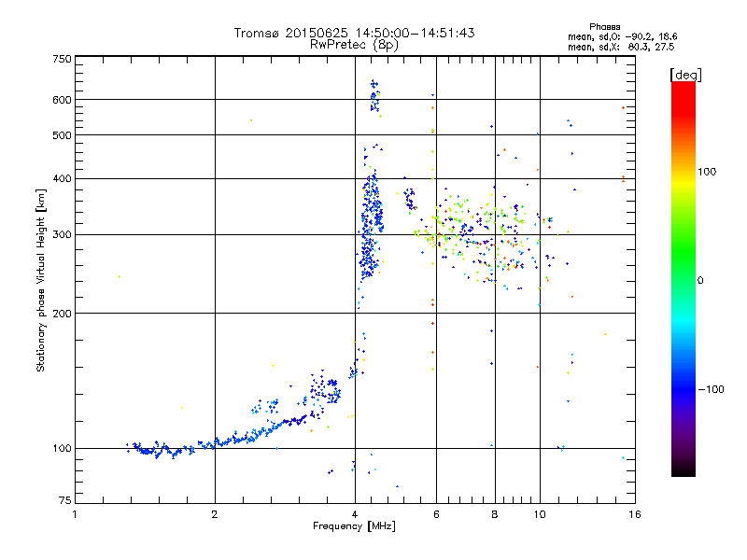
Task: Click the x-axis label '8'
Action: tap(495, 514)
